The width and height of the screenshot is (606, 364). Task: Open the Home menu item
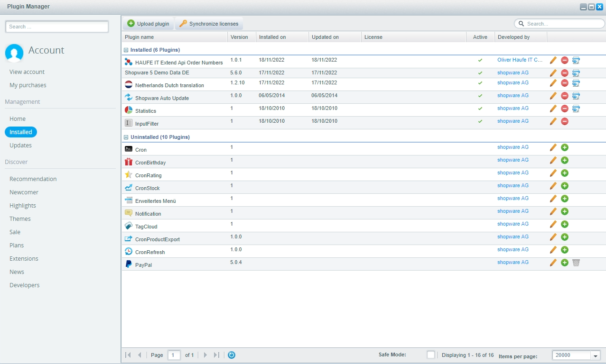(x=18, y=119)
